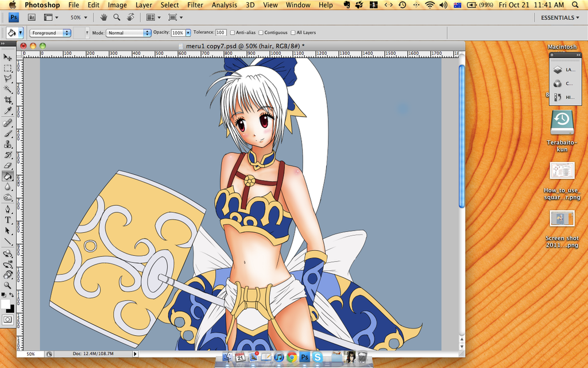Select the Rectangular Marquee tool

coord(7,68)
